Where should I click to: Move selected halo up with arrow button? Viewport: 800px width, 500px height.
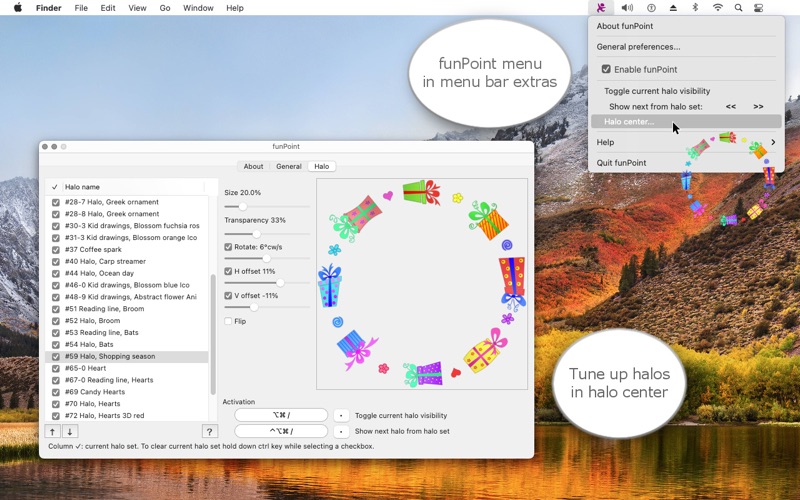click(x=53, y=432)
